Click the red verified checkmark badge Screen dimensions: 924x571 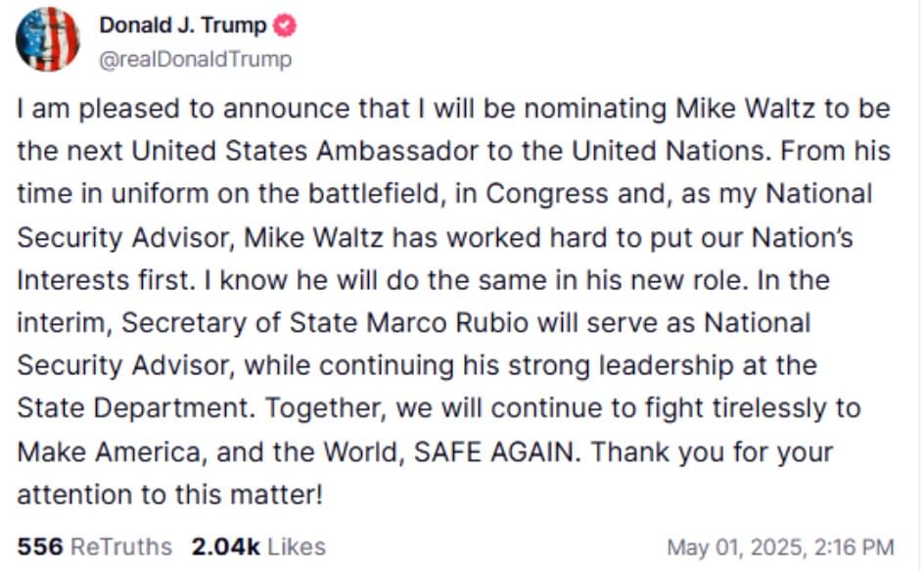[285, 25]
